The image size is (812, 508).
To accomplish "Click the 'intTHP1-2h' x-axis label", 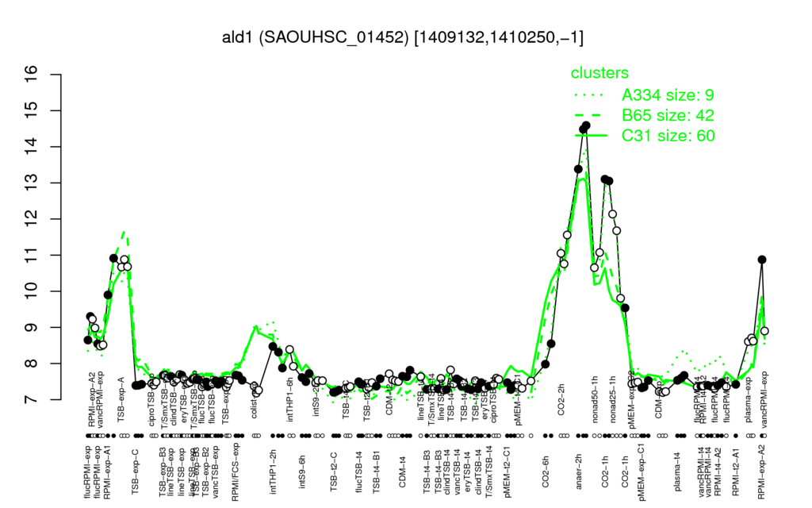I will pyautogui.click(x=274, y=471).
